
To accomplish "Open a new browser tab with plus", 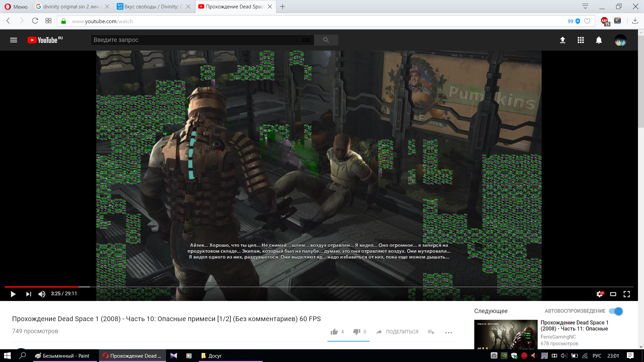I will click(283, 7).
